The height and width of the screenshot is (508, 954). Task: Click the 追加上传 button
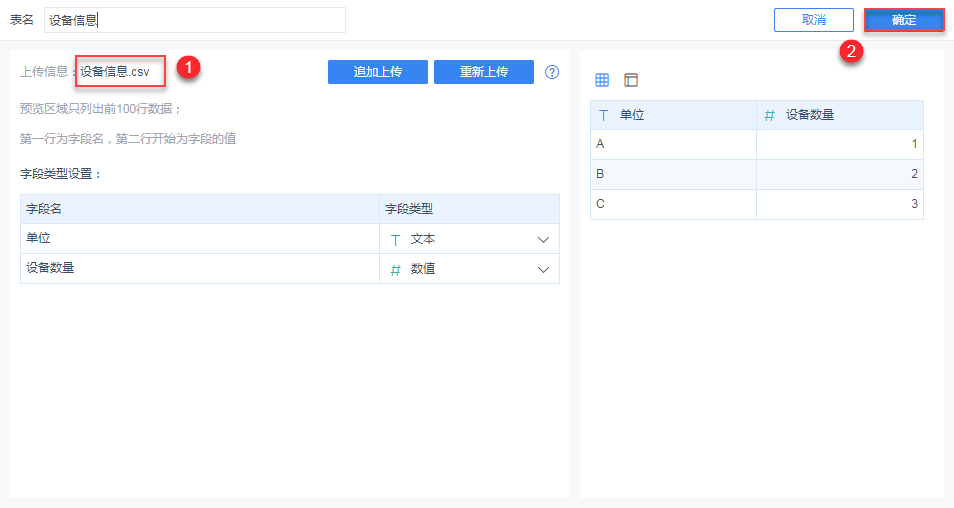378,72
